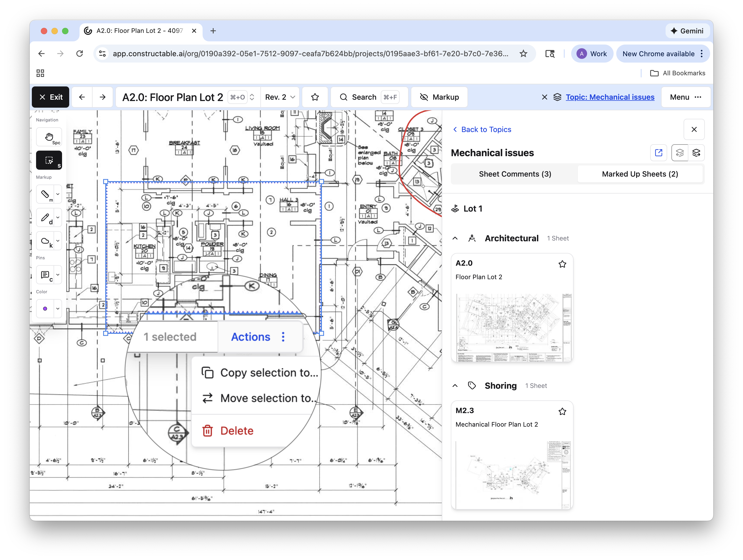The width and height of the screenshot is (743, 560).
Task: Go back in browser history
Action: tap(41, 54)
